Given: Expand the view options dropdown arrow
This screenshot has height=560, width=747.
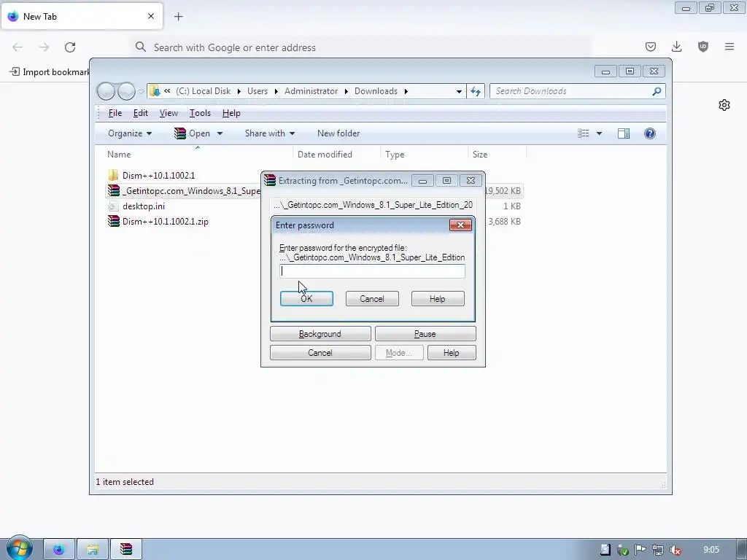Looking at the screenshot, I should click(x=600, y=133).
